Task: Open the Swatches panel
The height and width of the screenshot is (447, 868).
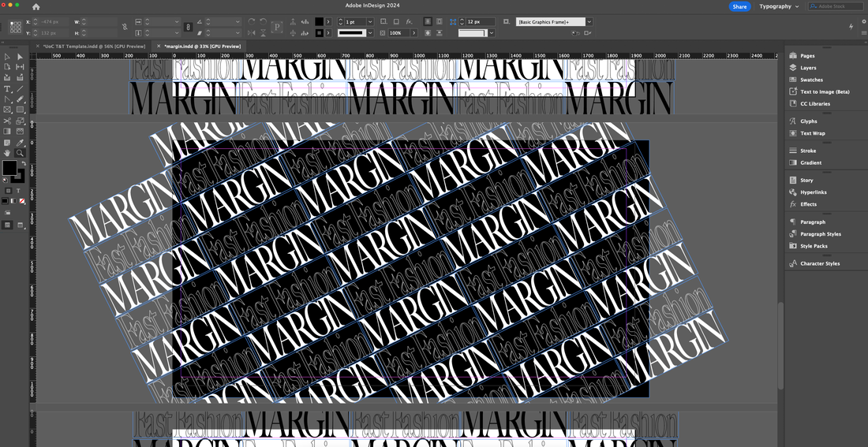Action: [811, 80]
